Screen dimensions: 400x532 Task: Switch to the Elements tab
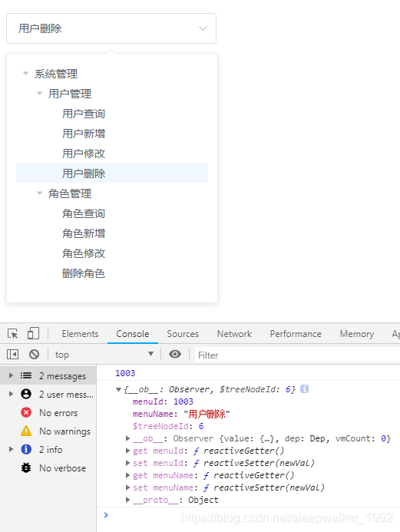(x=80, y=334)
